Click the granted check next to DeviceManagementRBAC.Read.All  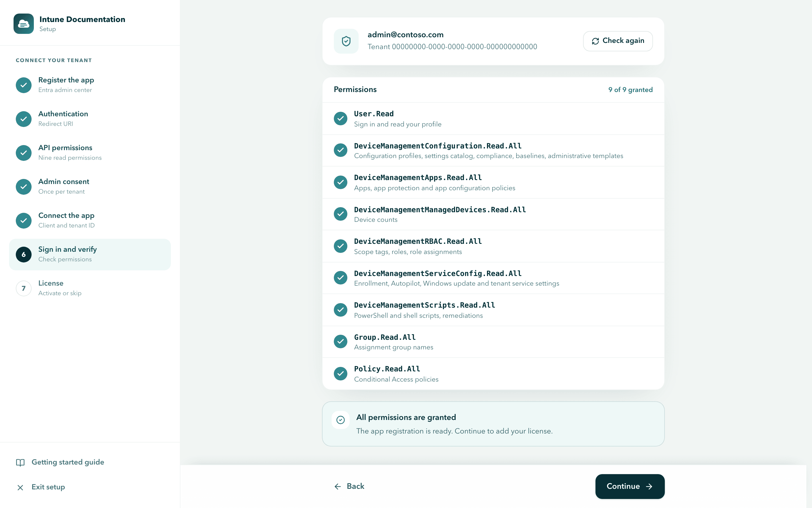tap(341, 246)
